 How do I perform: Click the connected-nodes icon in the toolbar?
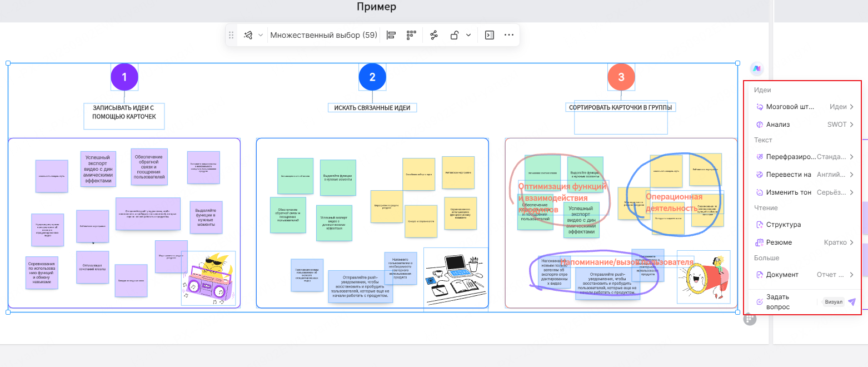click(434, 35)
